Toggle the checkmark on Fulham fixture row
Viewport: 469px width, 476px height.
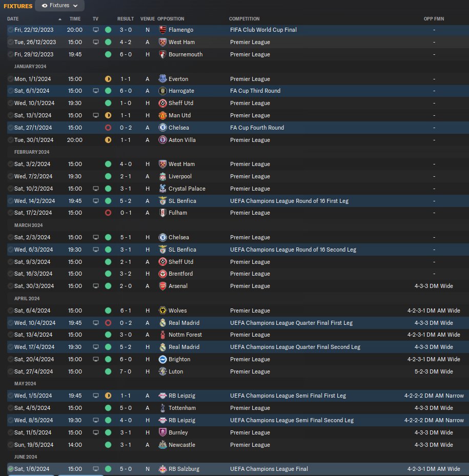10,213
